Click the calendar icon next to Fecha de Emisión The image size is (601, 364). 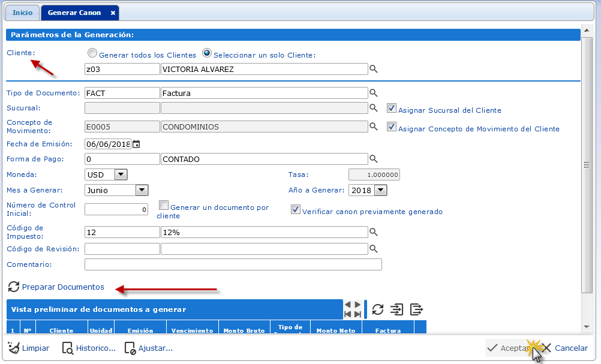(136, 144)
